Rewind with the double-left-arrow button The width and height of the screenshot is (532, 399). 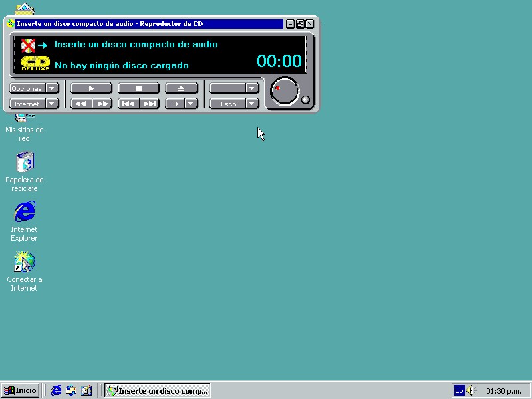click(81, 104)
